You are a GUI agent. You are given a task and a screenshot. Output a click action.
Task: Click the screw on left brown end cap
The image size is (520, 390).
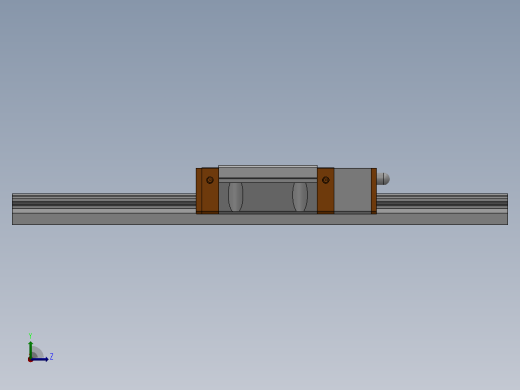tap(210, 180)
